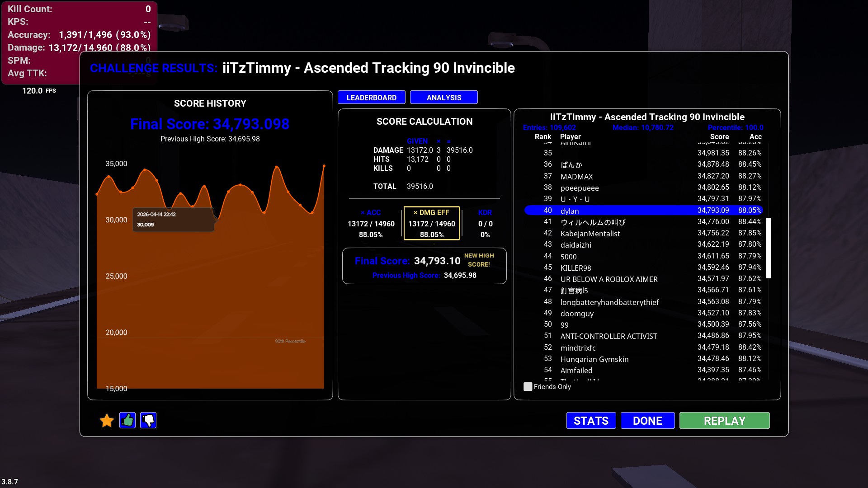The image size is (868, 488).
Task: Click the green Replay button
Action: [724, 421]
